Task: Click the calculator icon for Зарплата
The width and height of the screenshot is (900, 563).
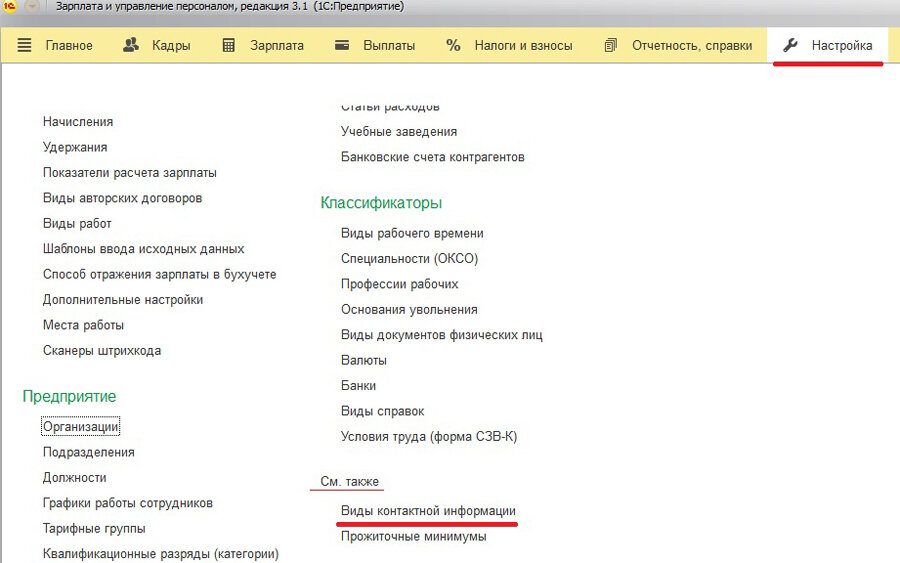Action: coord(228,45)
